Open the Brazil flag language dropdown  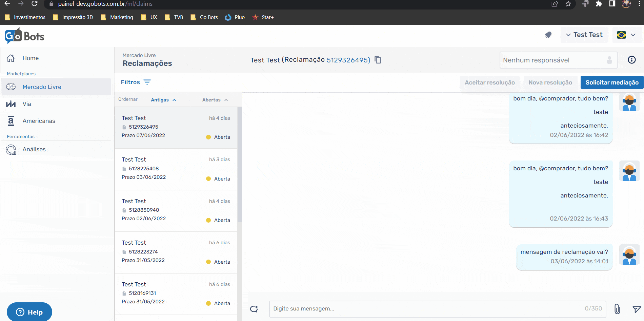pos(627,35)
